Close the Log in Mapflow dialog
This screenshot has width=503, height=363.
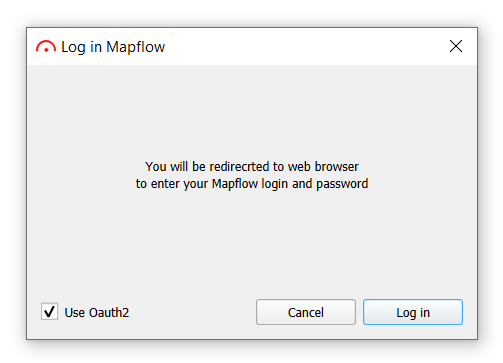pos(456,46)
